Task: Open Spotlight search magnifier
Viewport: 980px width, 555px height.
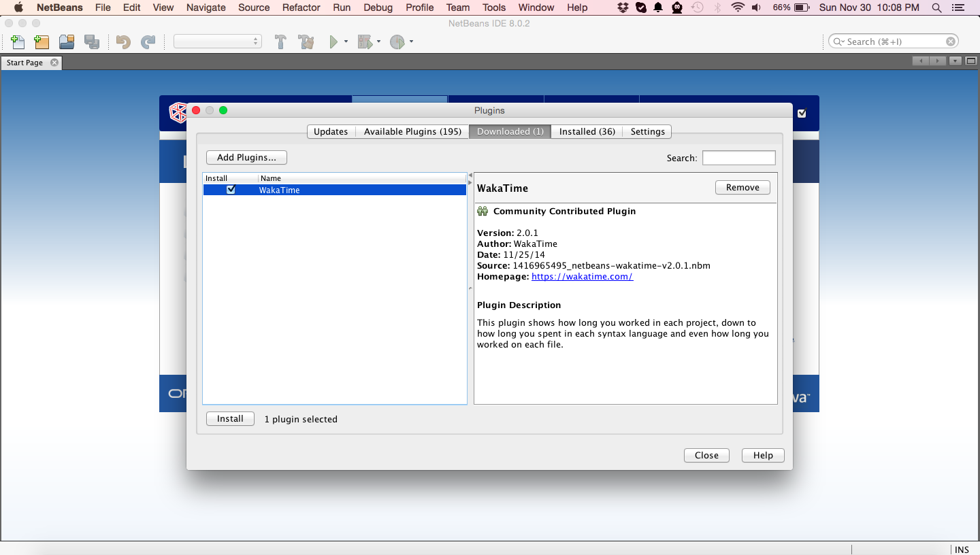Action: tap(937, 7)
